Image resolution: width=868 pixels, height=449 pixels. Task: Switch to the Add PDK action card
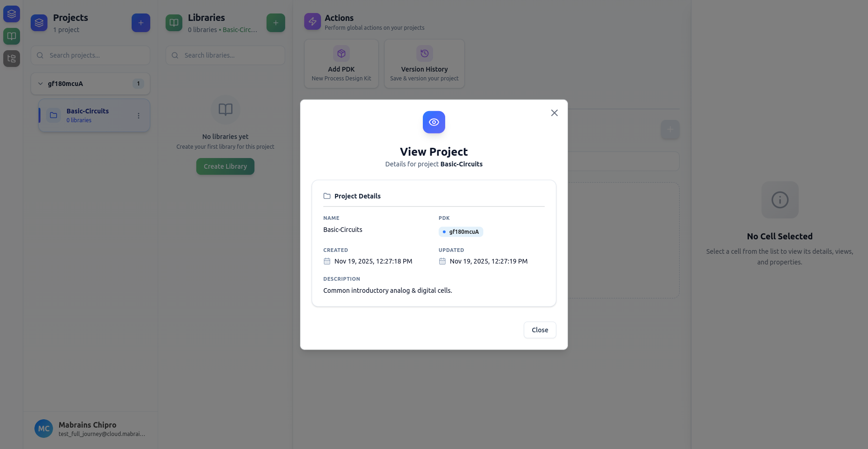[x=341, y=64]
